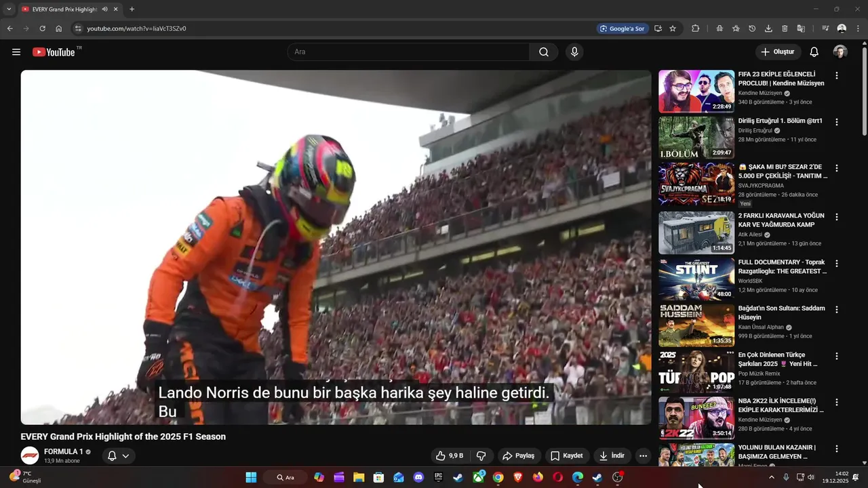Open Bağdat'ın Son Sultanı video title
The height and width of the screenshot is (488, 868).
point(781,312)
